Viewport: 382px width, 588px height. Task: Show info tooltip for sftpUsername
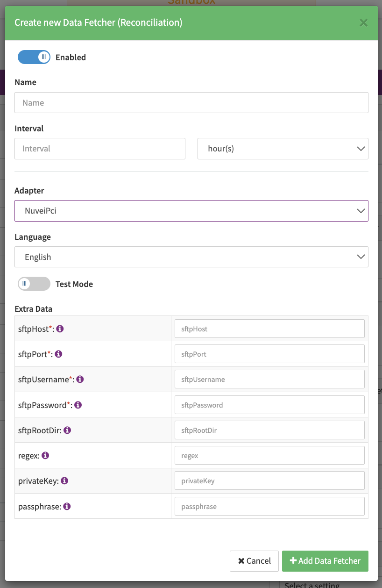[x=80, y=380]
